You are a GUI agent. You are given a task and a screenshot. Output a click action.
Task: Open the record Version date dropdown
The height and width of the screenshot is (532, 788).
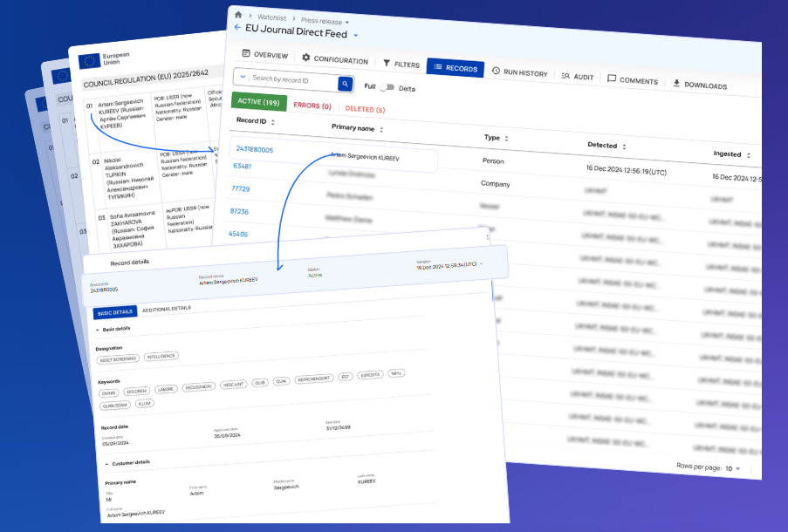click(481, 263)
